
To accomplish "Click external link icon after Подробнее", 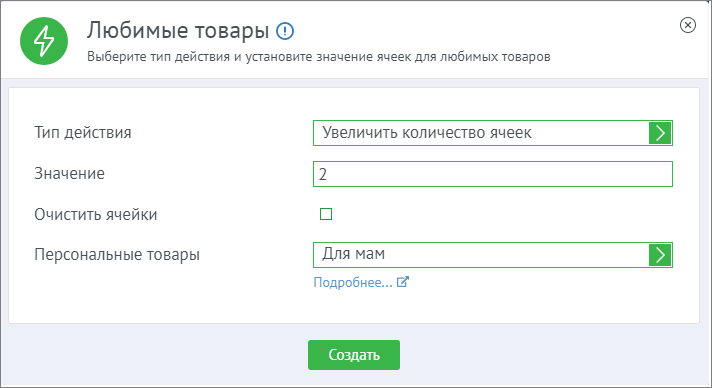I will (403, 282).
